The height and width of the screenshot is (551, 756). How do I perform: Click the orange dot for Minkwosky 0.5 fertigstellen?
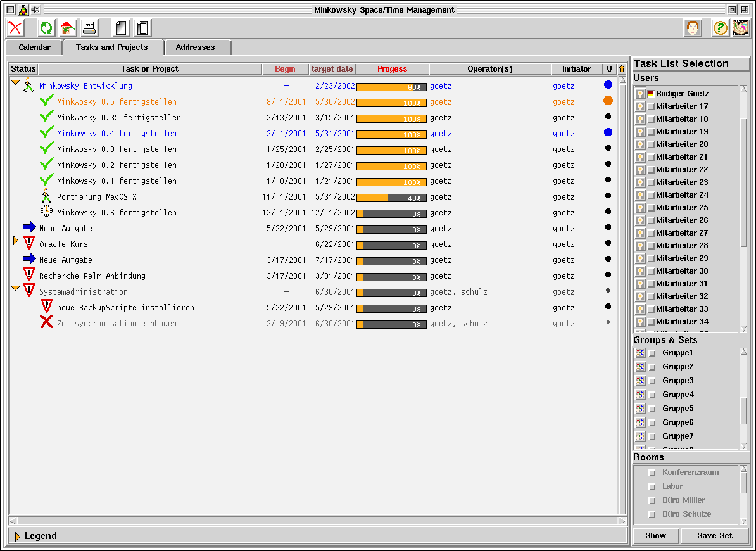tap(608, 100)
